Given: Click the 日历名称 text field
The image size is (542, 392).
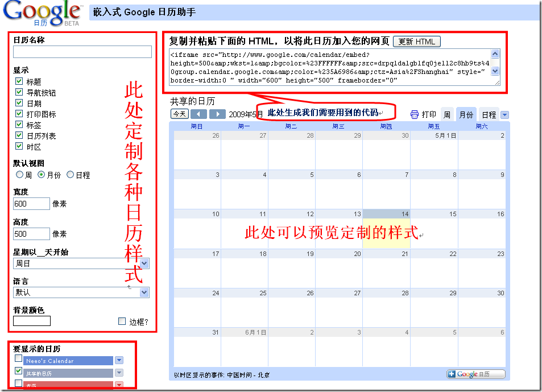Looking at the screenshot, I should point(82,52).
